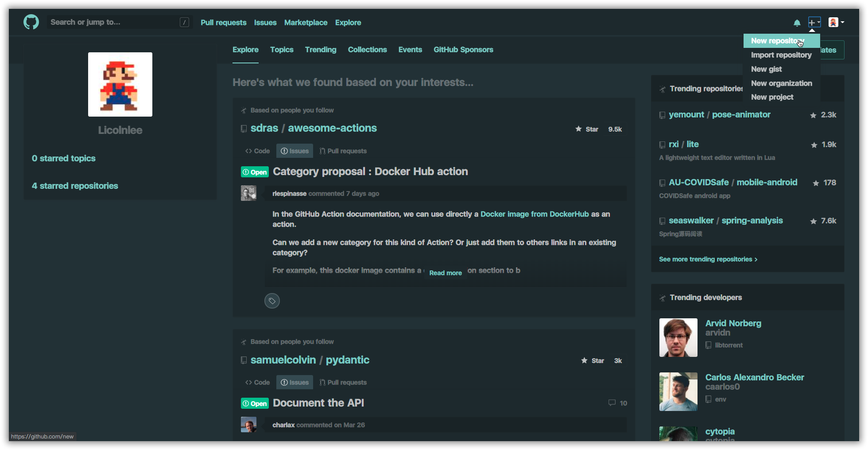Open the plus create-new dropdown

coord(814,22)
